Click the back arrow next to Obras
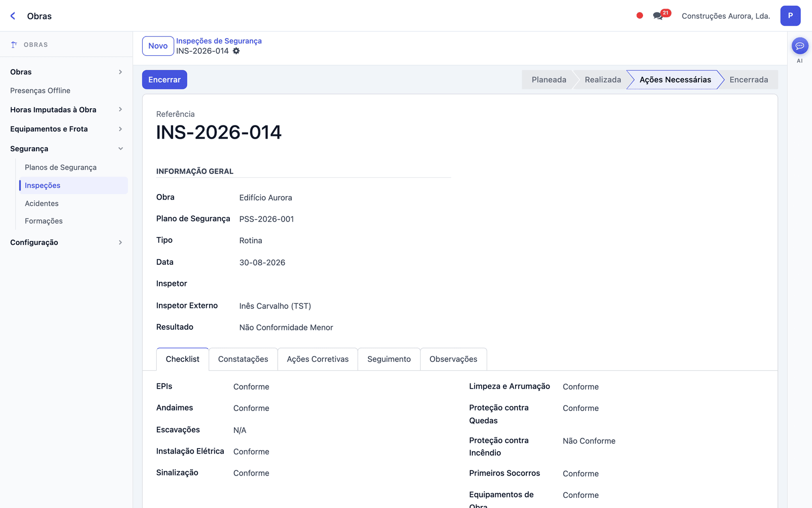The height and width of the screenshot is (508, 812). point(13,16)
